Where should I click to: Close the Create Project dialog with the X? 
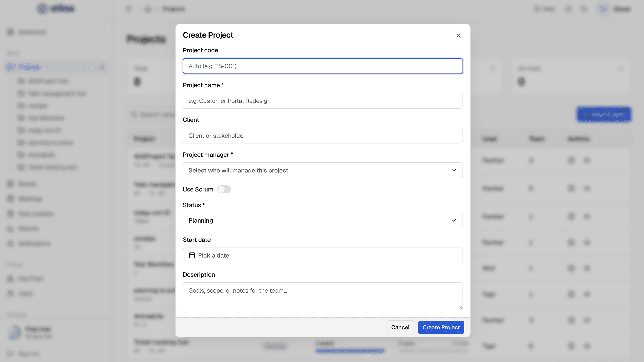tap(458, 35)
